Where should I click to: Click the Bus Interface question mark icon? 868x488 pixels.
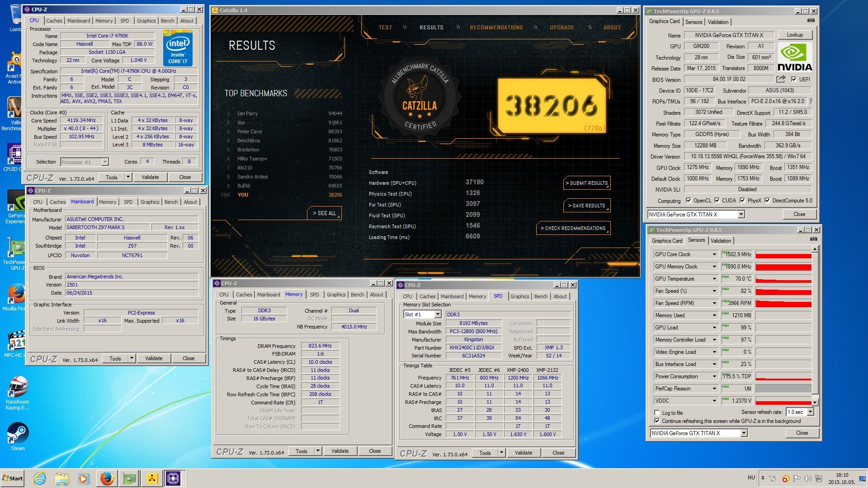coord(811,101)
